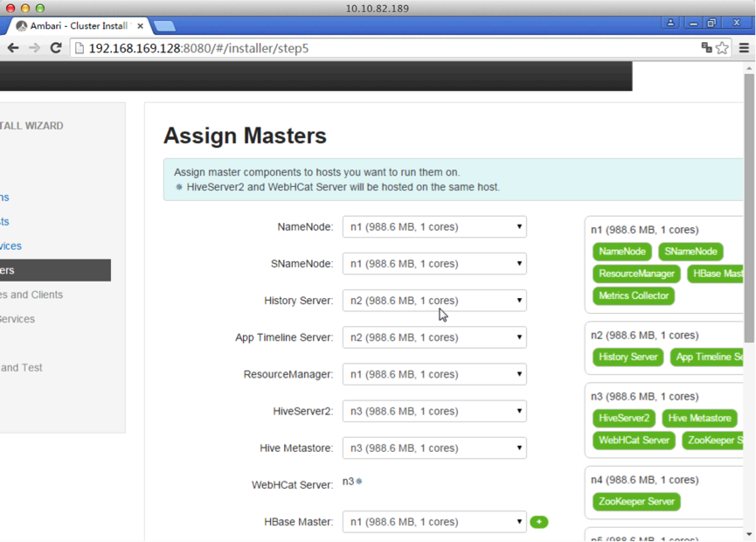Screen dimensions: 756x542
Task: Click the WebHCat Server tag under host n3
Action: (634, 441)
